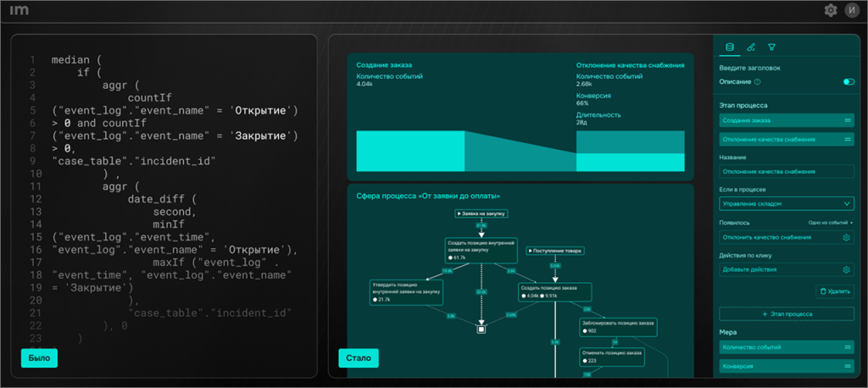Click drag handle on Отклонение качества снабжения stage
Image resolution: width=868 pixels, height=388 pixels.
pos(848,139)
